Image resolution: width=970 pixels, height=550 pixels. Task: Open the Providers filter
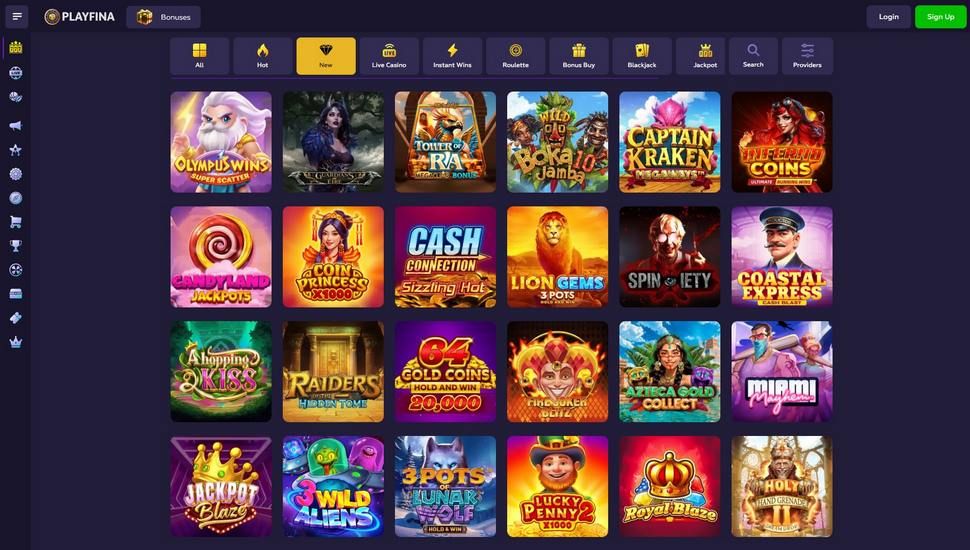(x=807, y=56)
